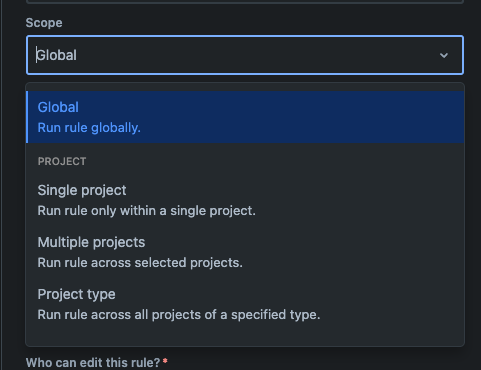This screenshot has width=481, height=370.
Task: Pick 'Run rule only within a single project.'
Action: [146, 211]
